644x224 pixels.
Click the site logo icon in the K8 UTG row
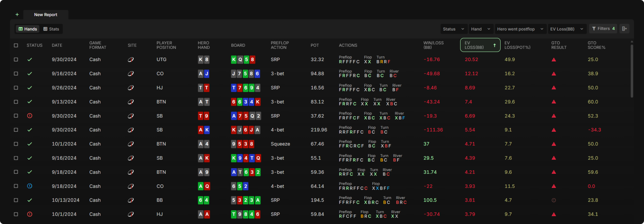[131, 60]
